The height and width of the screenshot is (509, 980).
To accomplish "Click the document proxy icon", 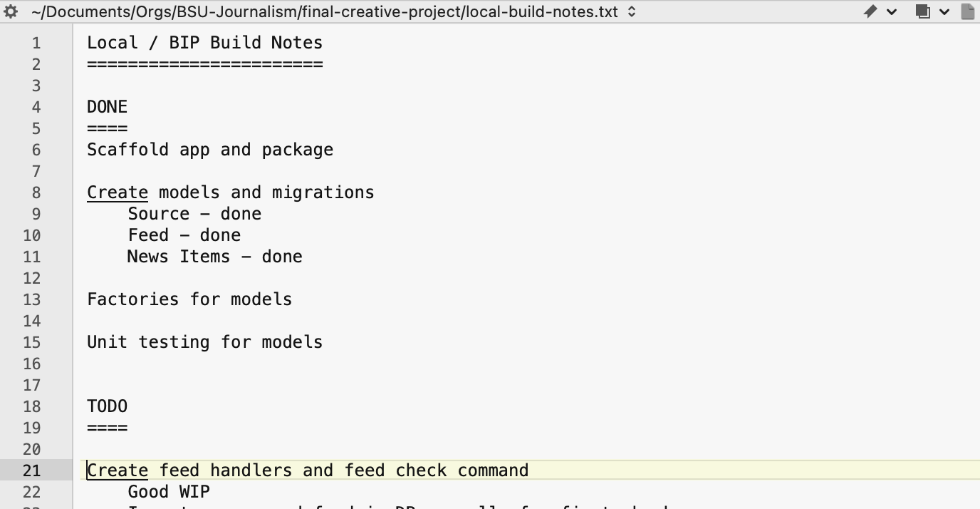I will 967,11.
